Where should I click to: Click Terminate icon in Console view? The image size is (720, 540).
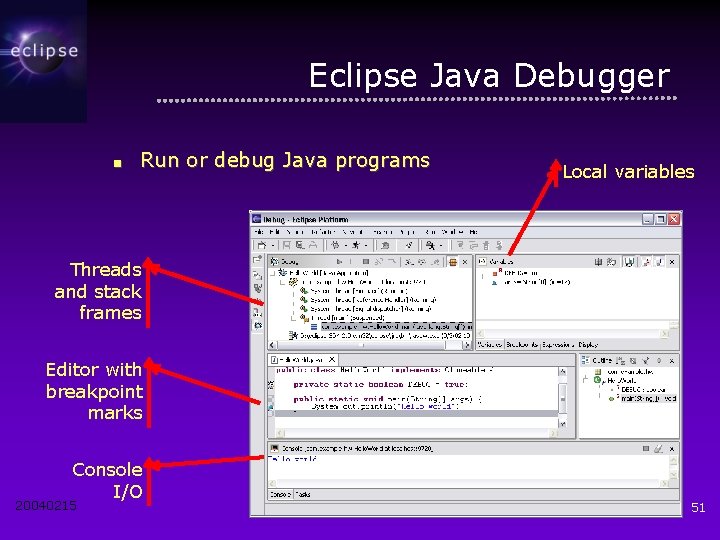(646, 449)
